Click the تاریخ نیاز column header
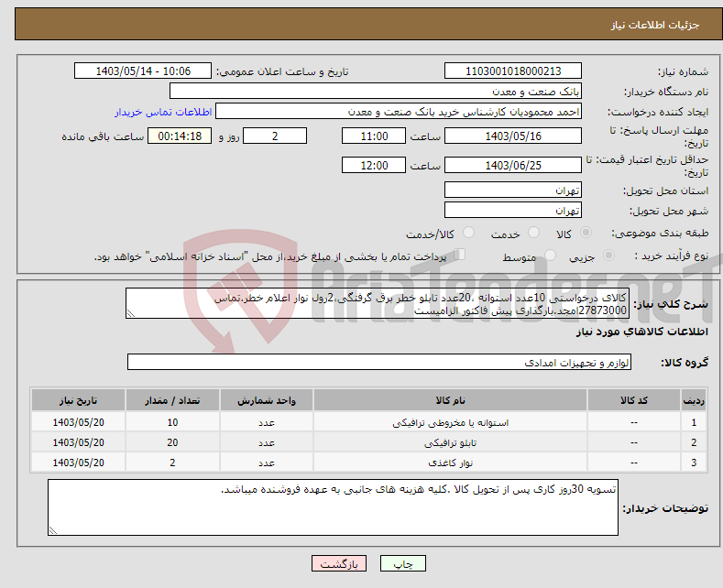Screen dimensions: 723x588 click(x=78, y=400)
